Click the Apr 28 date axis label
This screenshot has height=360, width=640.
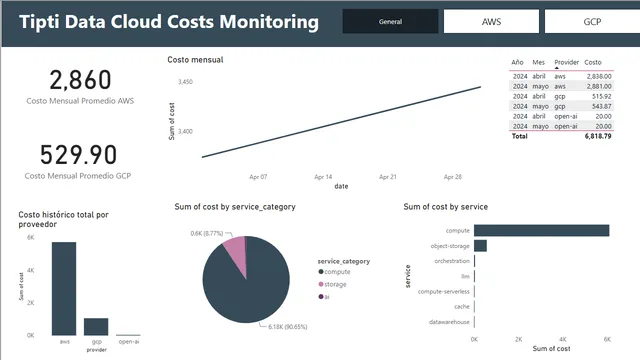click(x=453, y=177)
